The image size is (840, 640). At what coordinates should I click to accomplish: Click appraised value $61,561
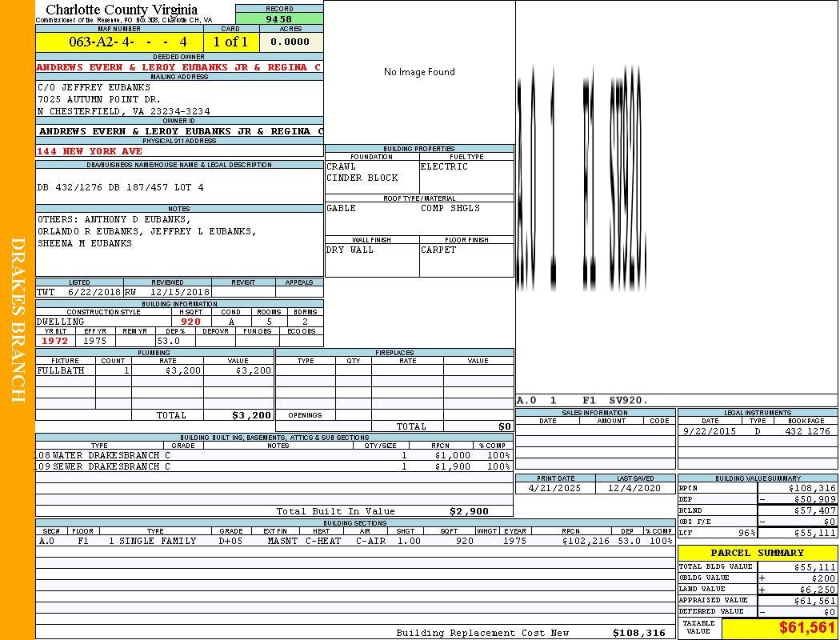(x=815, y=601)
